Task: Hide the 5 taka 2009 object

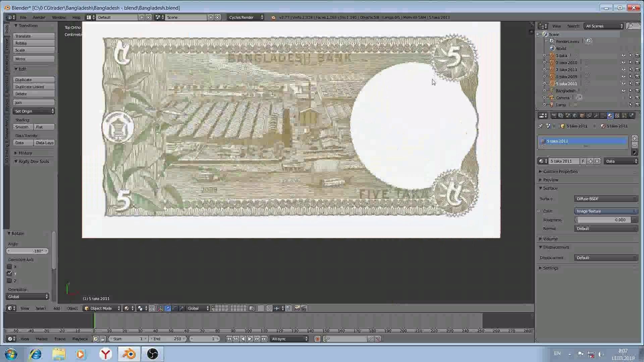Action: pos(624,77)
